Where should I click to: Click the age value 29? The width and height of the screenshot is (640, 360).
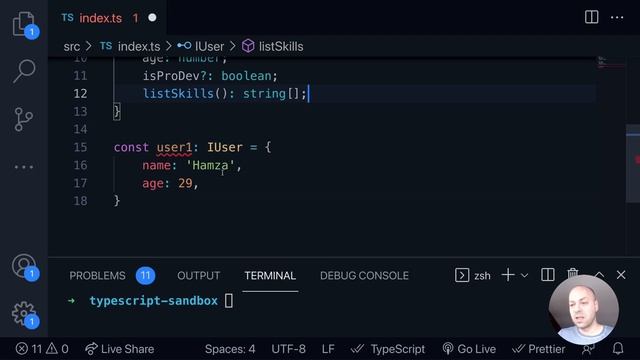tap(185, 183)
